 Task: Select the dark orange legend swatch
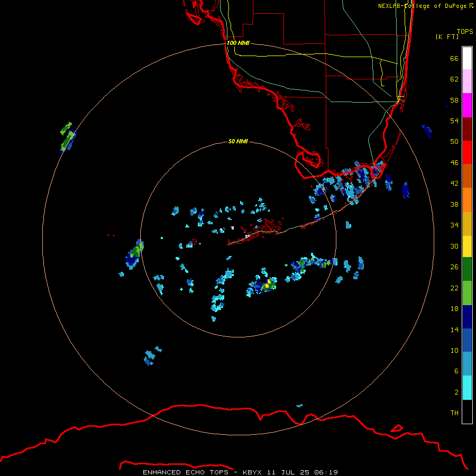467,176
